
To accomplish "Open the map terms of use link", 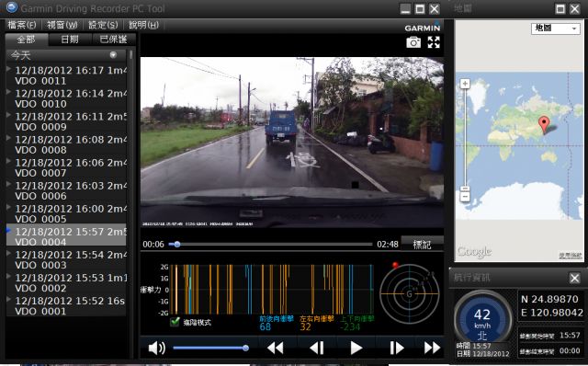I will (570, 256).
